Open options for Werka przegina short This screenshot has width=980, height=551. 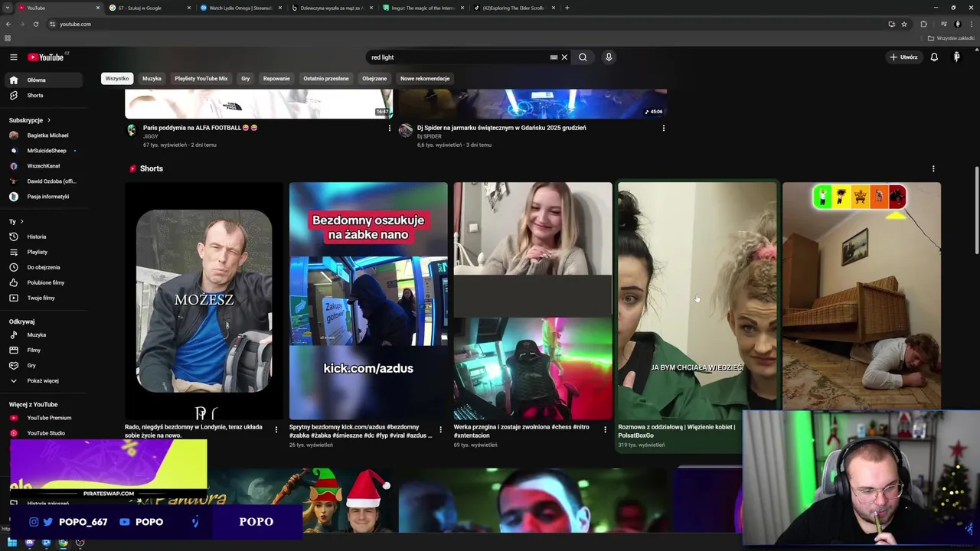pyautogui.click(x=605, y=429)
